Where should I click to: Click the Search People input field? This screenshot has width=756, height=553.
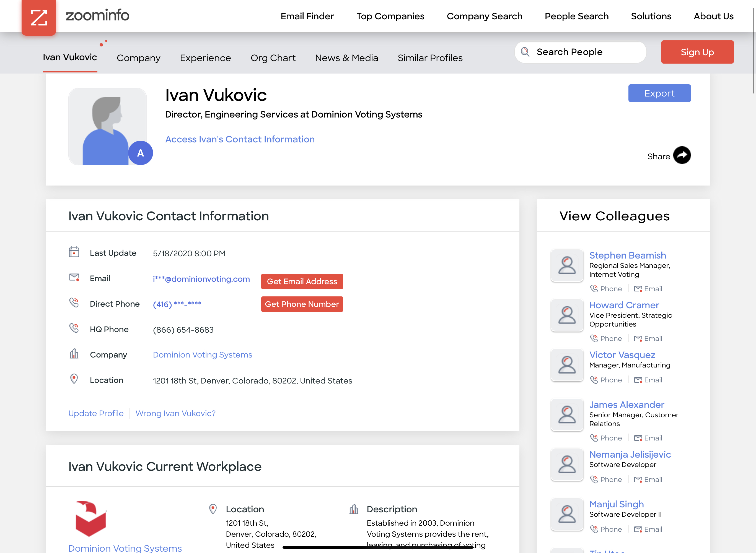580,52
